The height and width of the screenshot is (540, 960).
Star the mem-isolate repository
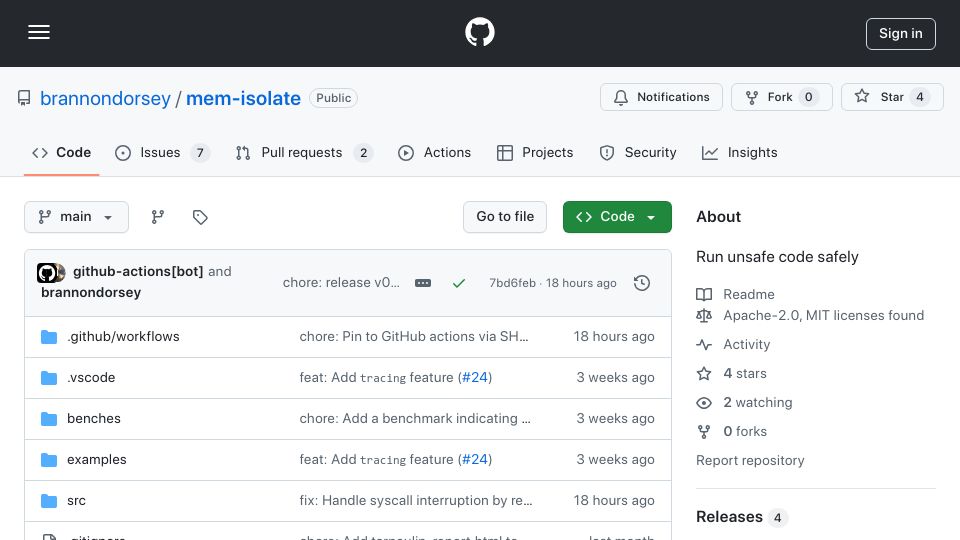891,97
